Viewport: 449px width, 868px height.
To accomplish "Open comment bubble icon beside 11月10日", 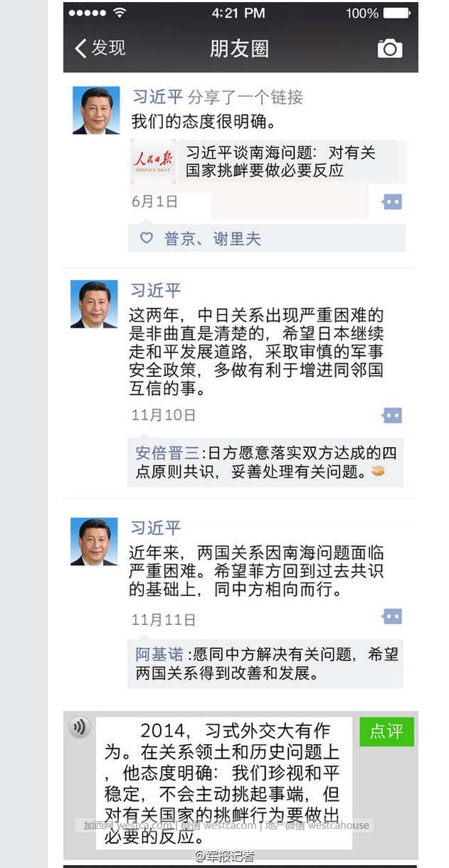I will pos(392,415).
